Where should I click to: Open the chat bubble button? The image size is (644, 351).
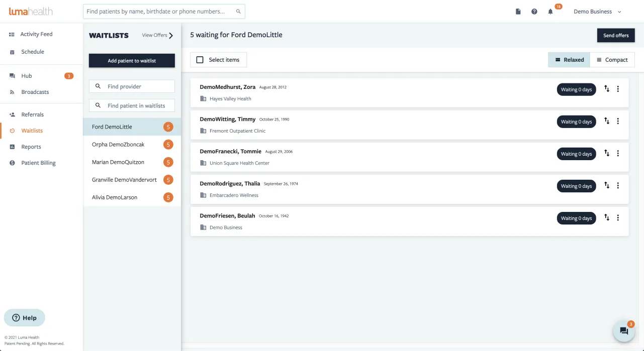pyautogui.click(x=624, y=331)
